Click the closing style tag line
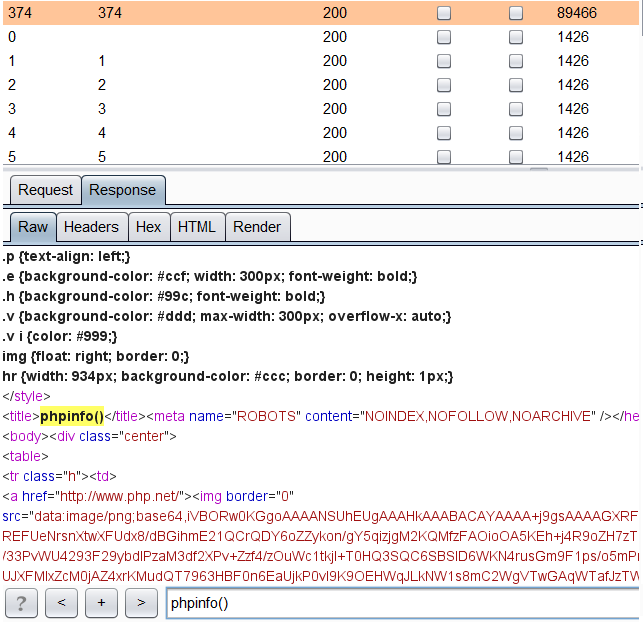 pyautogui.click(x=26, y=396)
